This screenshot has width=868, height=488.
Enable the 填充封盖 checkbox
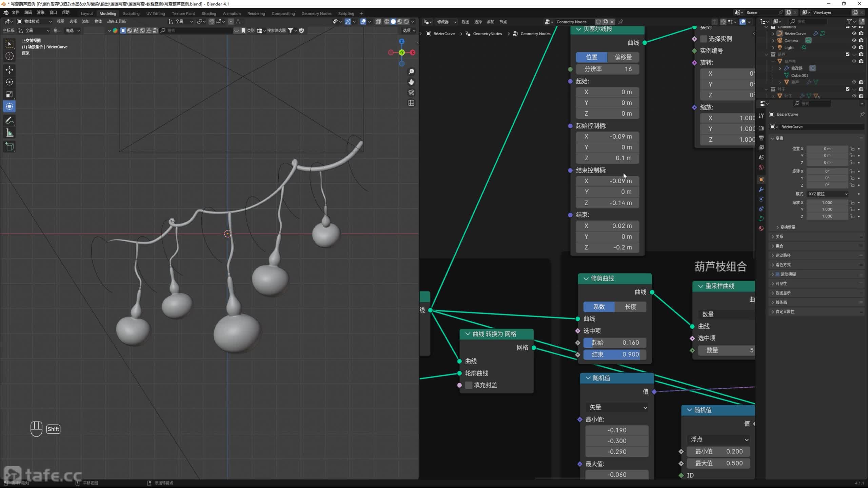(x=469, y=385)
